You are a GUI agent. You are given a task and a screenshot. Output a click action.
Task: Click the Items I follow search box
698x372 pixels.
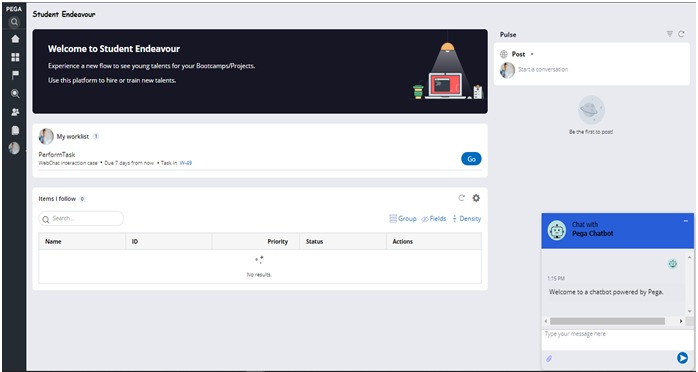click(81, 218)
